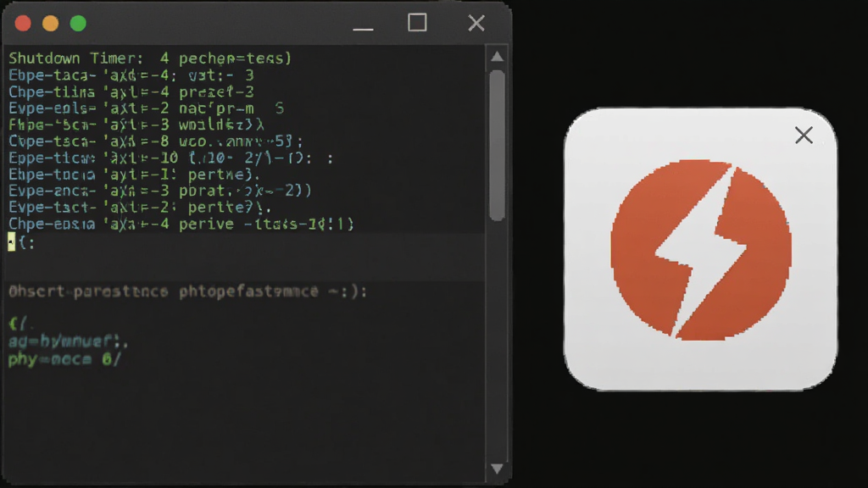
Task: Click the red traffic-light button in terminal
Action: [23, 23]
